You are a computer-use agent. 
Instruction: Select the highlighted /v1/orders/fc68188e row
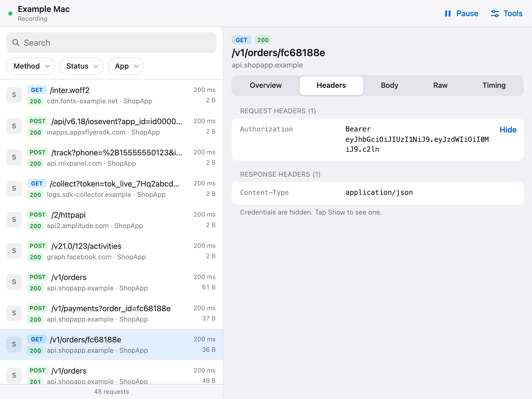111,344
